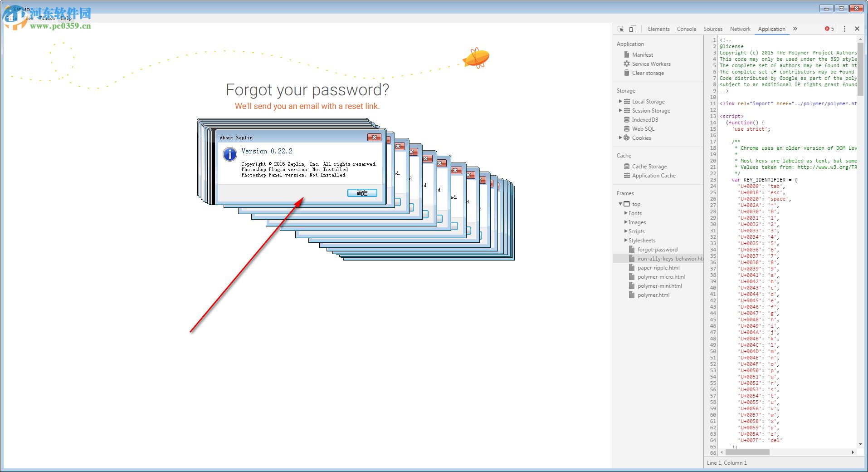Expand the Cookies node
868x472 pixels.
pyautogui.click(x=620, y=138)
